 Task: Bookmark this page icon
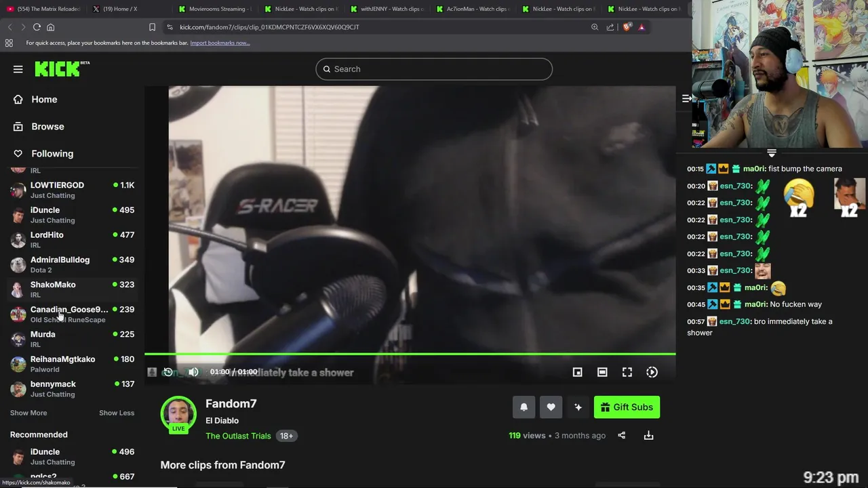point(152,27)
